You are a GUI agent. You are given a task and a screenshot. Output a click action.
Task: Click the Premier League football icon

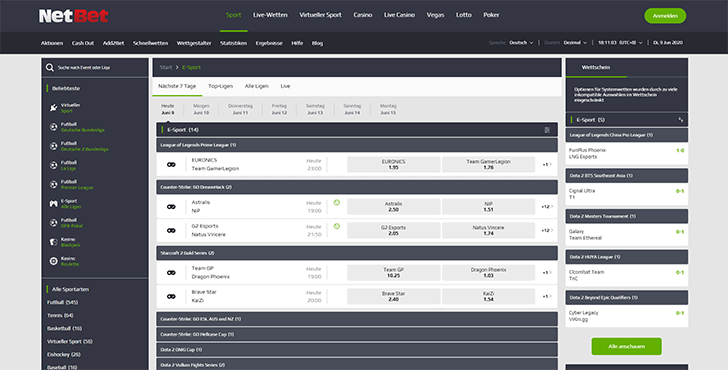tap(53, 184)
